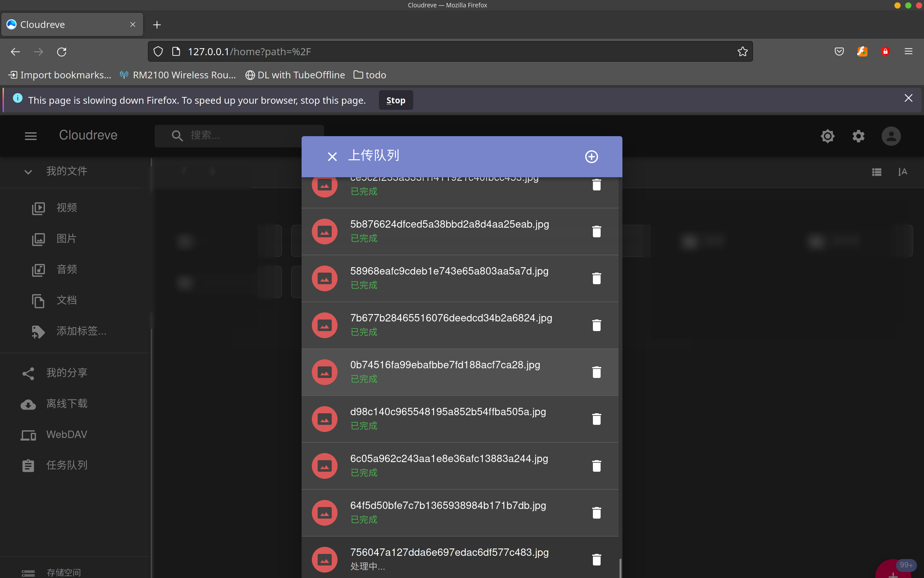Delete 7b677b28465516076deedcd34b2a6824.jpg entry

(596, 325)
